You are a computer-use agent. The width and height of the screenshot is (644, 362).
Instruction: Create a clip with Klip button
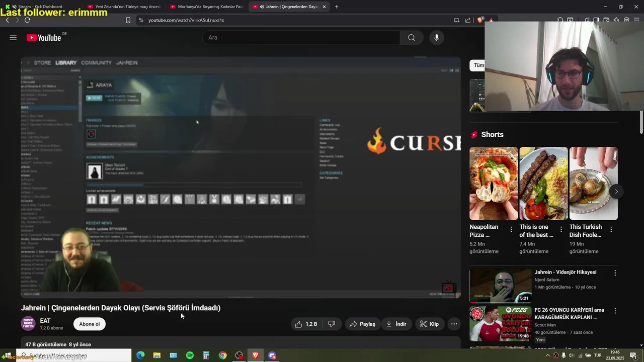429,324
